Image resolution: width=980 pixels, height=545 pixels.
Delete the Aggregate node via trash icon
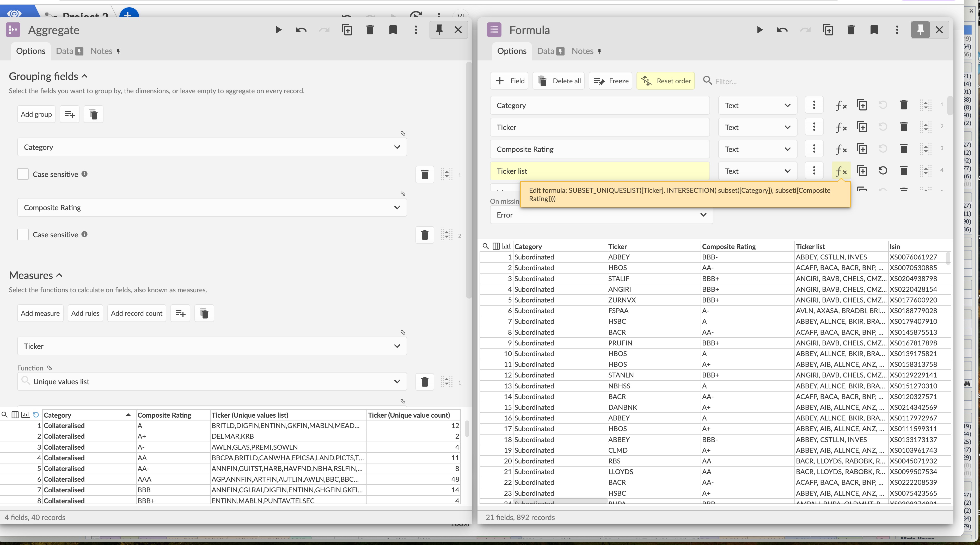point(370,30)
